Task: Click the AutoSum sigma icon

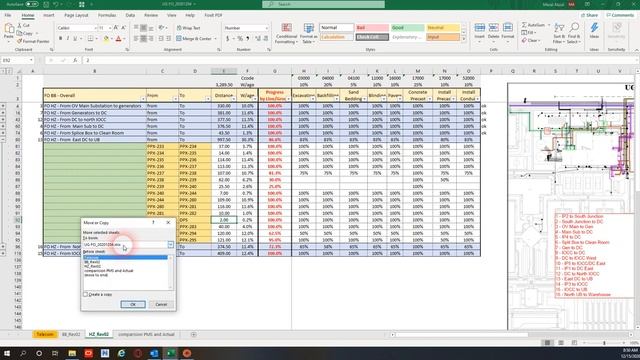Action: (524, 25)
